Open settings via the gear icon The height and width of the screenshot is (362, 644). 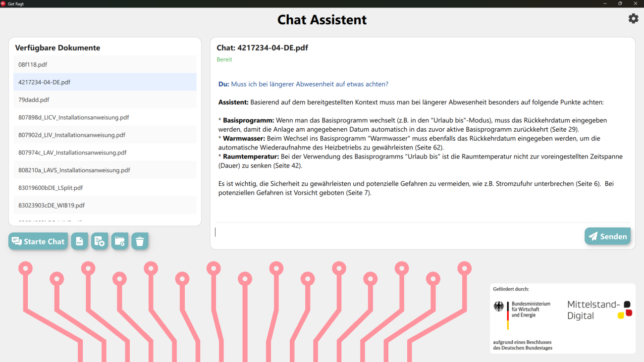coord(633,18)
